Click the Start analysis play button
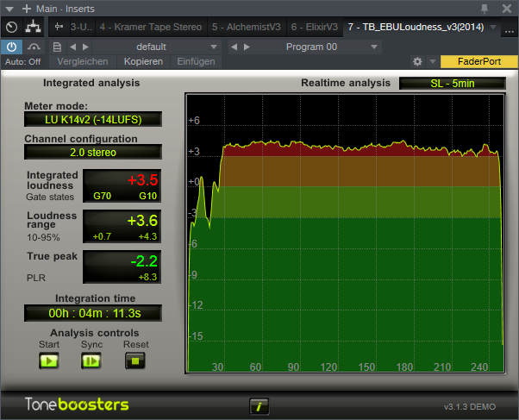The width and height of the screenshot is (519, 420). [x=49, y=360]
